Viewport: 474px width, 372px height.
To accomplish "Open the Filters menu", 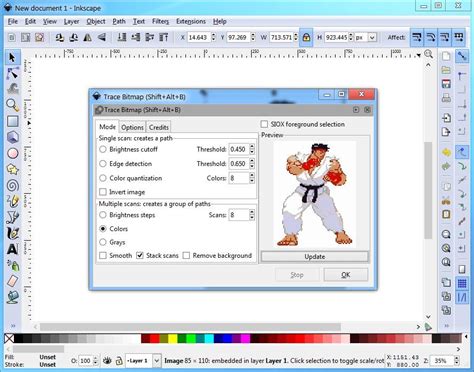I will coord(160,21).
